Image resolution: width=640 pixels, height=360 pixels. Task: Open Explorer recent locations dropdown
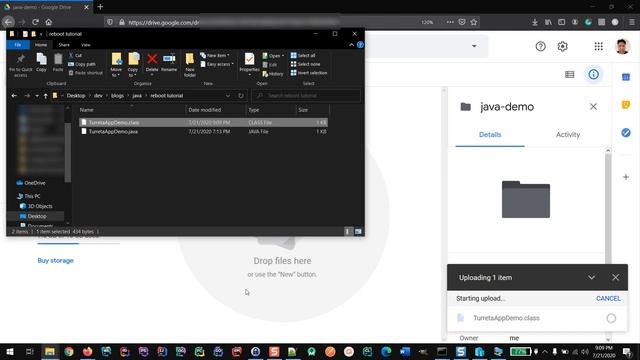[x=37, y=96]
